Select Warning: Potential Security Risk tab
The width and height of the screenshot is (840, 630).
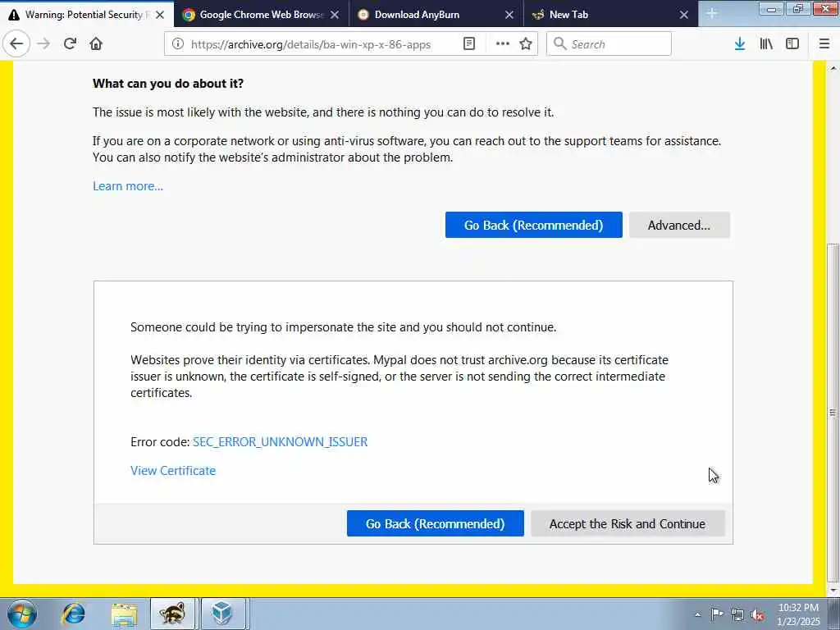click(x=87, y=15)
